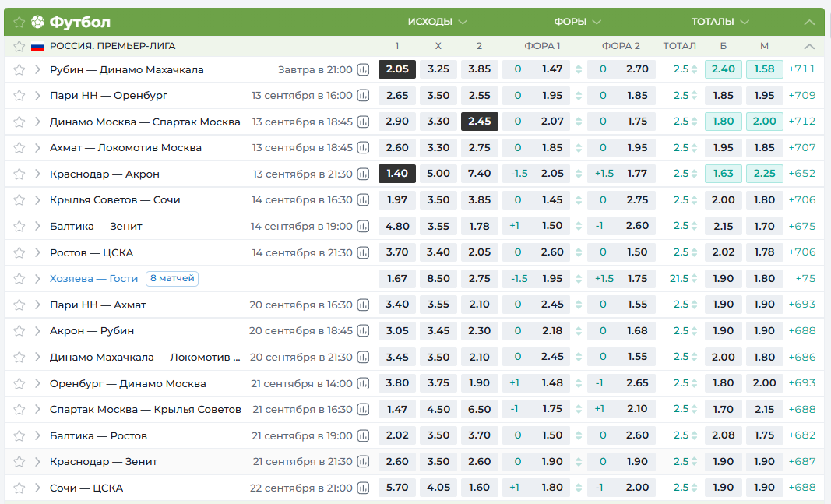
Task: Expand the Крылья Советов — Сочи row
Action: pos(37,199)
